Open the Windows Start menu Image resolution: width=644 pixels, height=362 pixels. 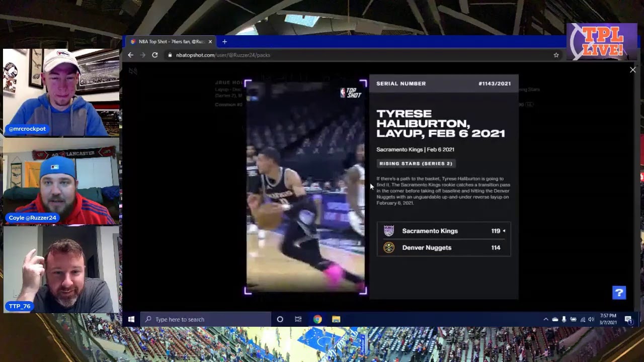(x=131, y=319)
